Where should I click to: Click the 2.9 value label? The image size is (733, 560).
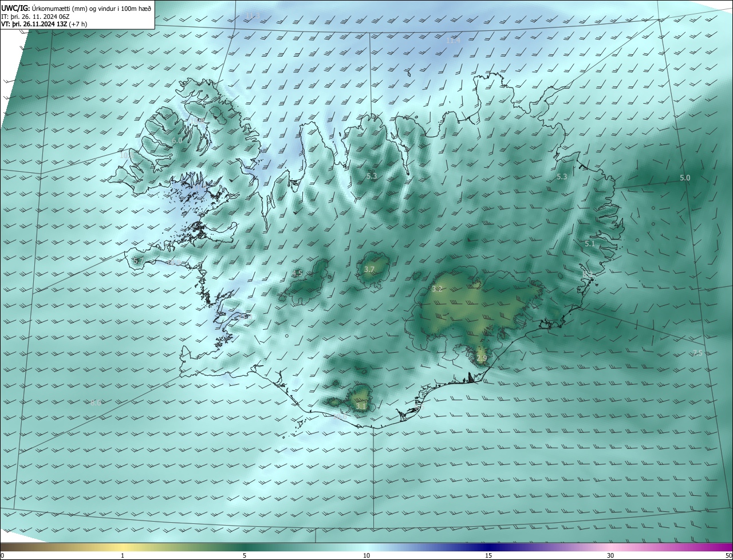point(482,359)
